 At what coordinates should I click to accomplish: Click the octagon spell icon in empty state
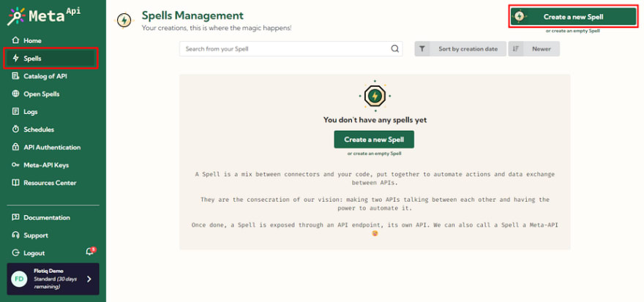375,96
